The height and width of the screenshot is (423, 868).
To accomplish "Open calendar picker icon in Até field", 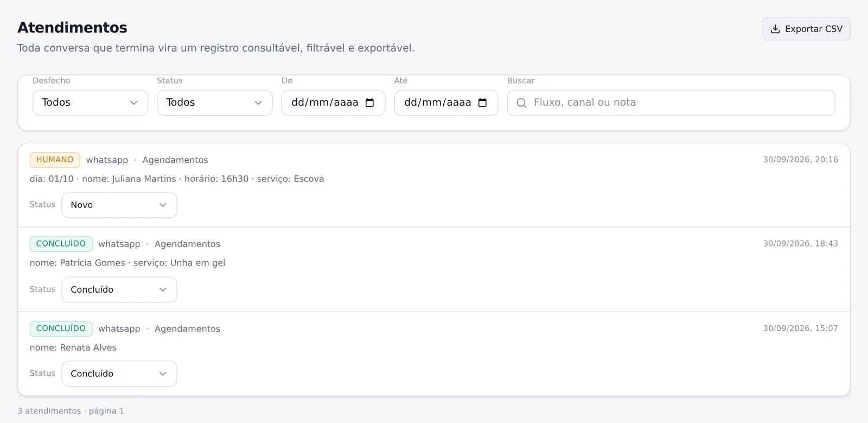I will tap(483, 103).
